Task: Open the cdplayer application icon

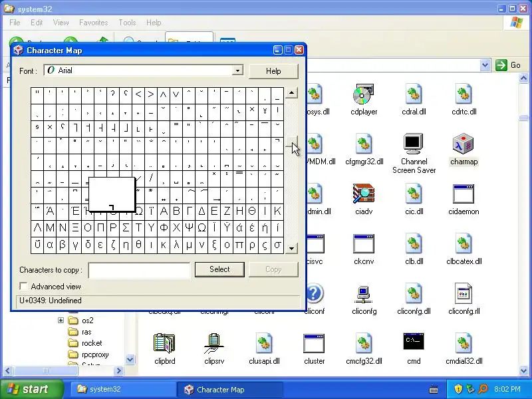Action: click(x=364, y=94)
